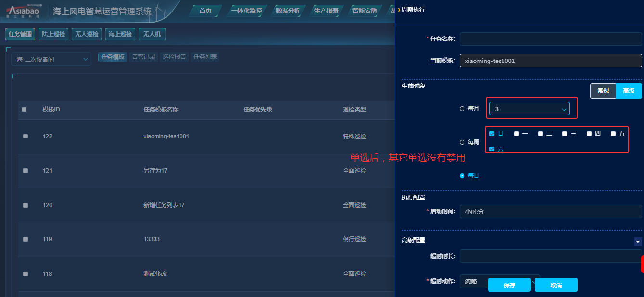The image size is (644, 297).
Task: Tick the checkbox for template row 122
Action: [26, 136]
